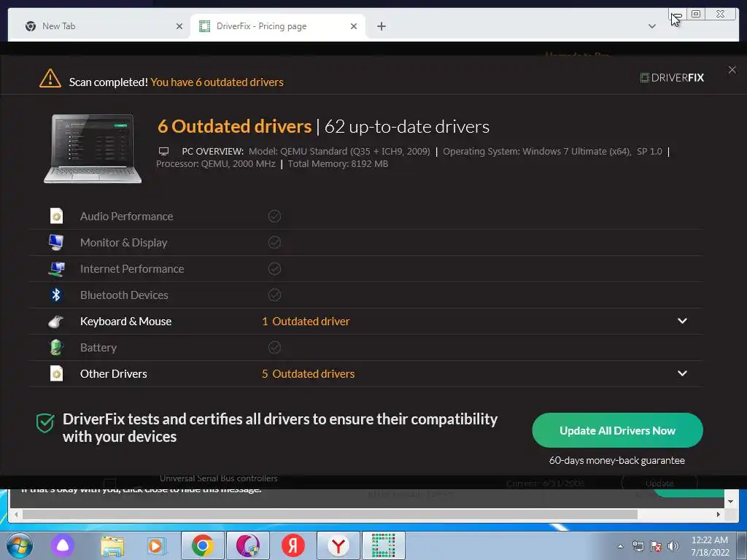Open the Windows Start menu
Image resolution: width=747 pixels, height=560 pixels.
(19, 545)
